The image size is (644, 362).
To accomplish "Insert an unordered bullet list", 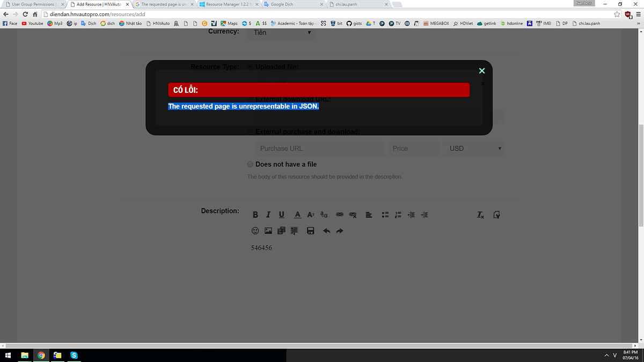I will point(385,215).
